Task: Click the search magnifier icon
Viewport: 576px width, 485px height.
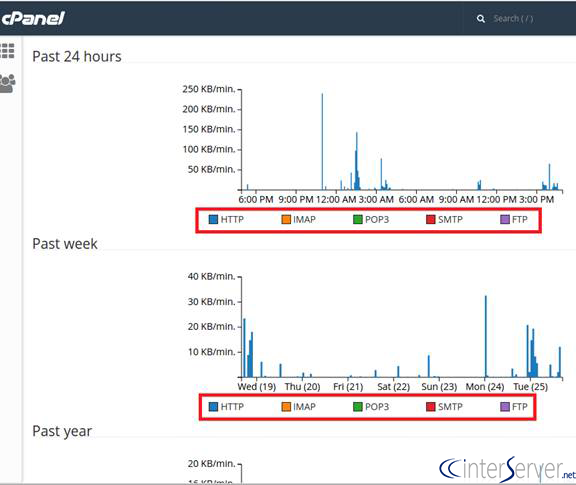Action: pyautogui.click(x=480, y=19)
